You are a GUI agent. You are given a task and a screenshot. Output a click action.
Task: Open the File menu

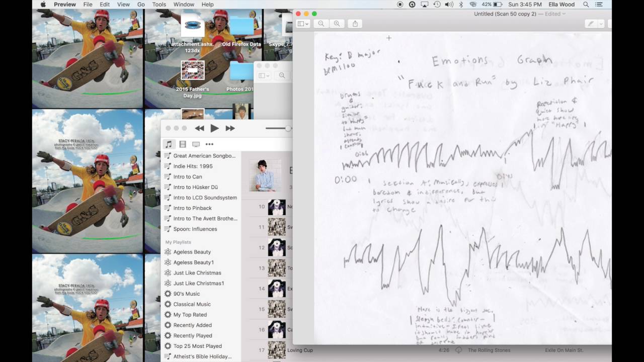[88, 5]
